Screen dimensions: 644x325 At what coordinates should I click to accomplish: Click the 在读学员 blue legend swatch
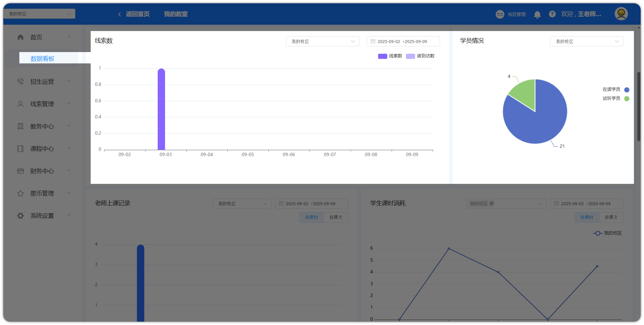pos(626,89)
